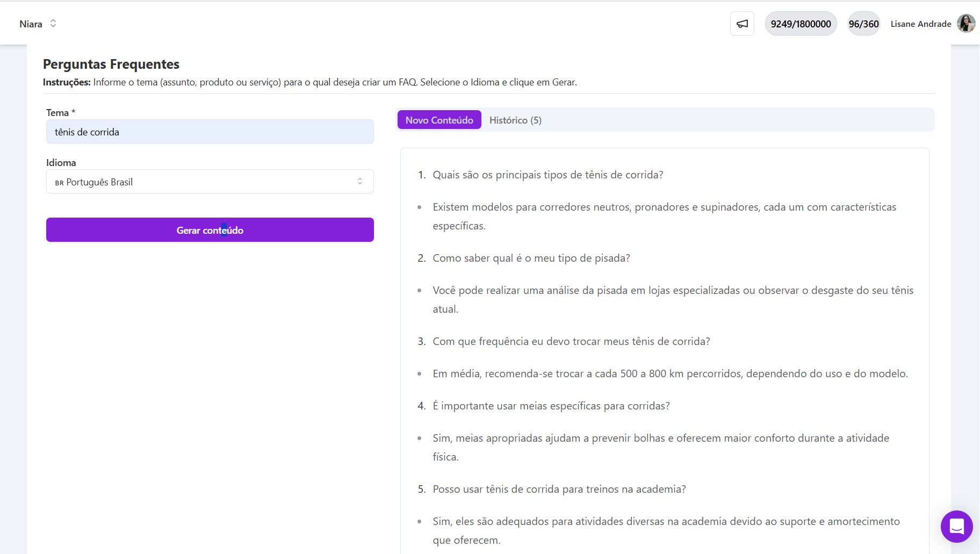Open the chat support bubble

(956, 526)
